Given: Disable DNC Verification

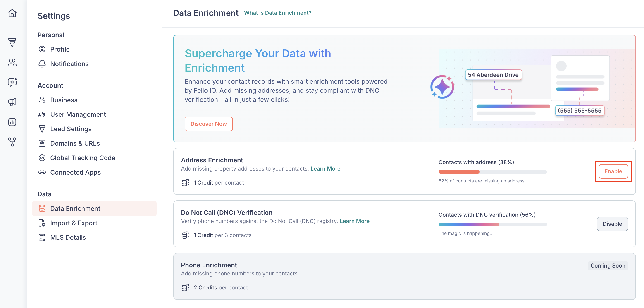Looking at the screenshot, I should tap(612, 224).
